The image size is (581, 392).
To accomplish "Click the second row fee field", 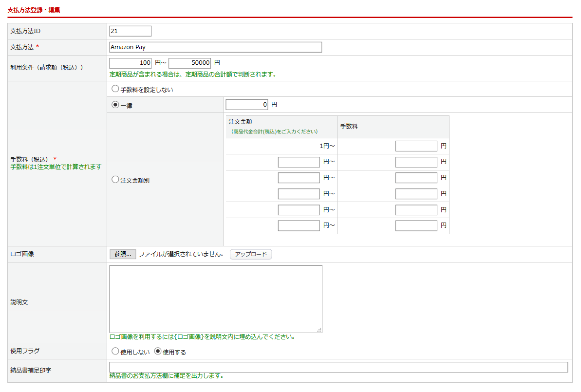I will click(x=416, y=162).
